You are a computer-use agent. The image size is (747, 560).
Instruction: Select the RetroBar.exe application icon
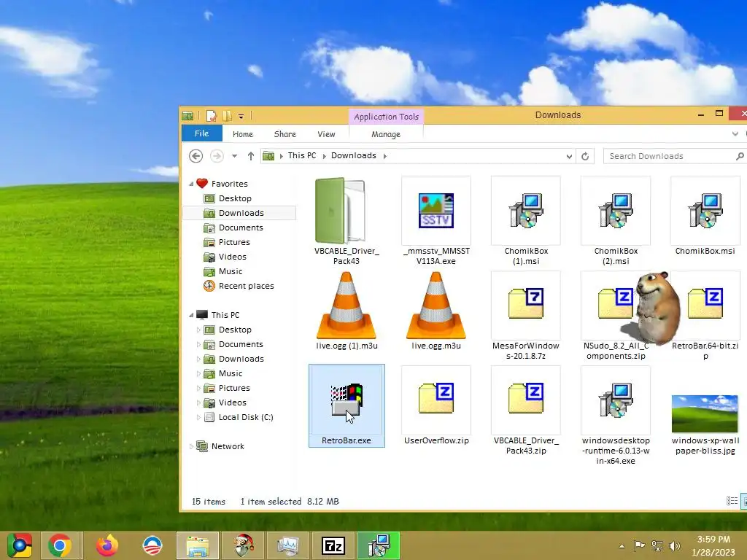click(347, 400)
